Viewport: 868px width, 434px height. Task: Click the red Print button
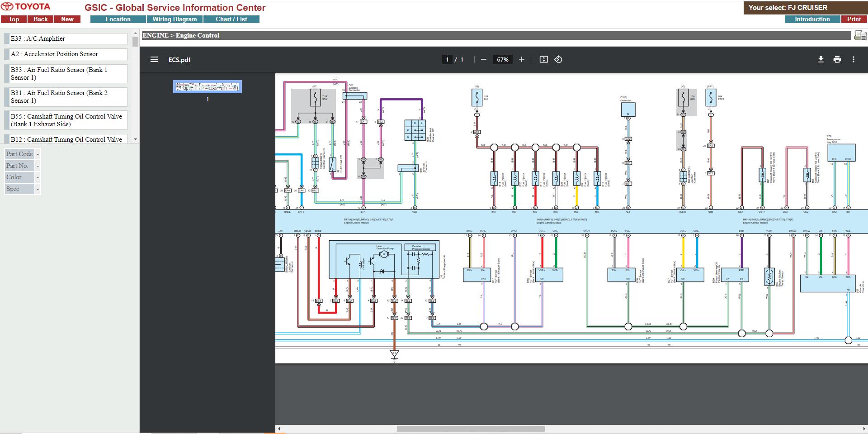click(854, 19)
